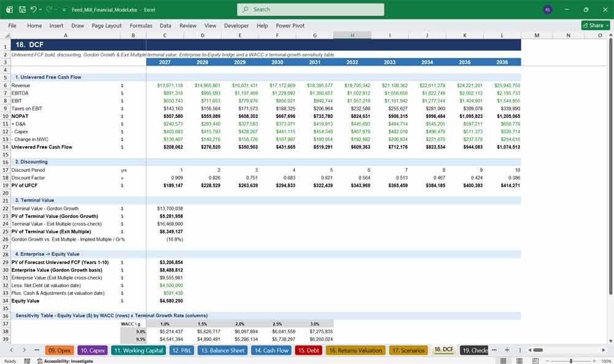This screenshot has width=614, height=364.
Task: Click the 100% zoom level
Action: coord(606,361)
